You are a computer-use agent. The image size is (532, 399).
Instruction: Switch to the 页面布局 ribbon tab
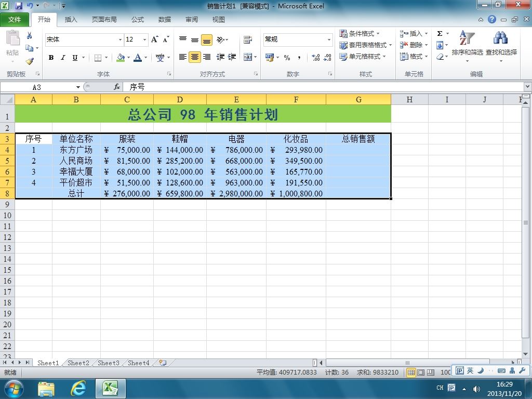tap(104, 20)
